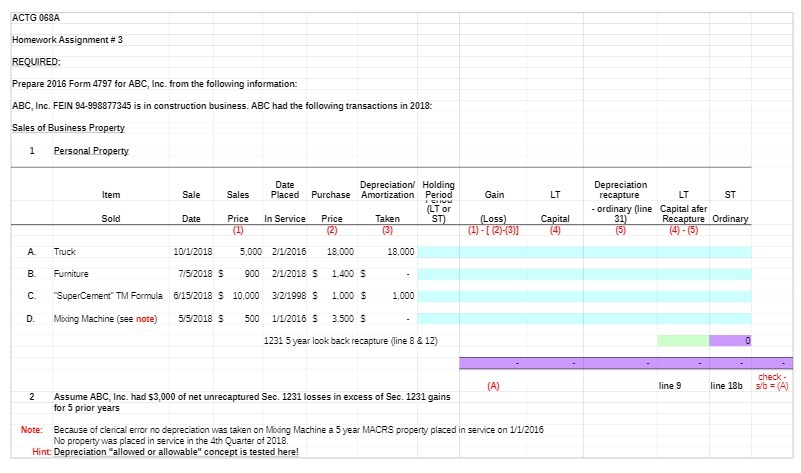Image resolution: width=801 pixels, height=473 pixels.
Task: Select the 'check - s/b = (A)' note
Action: click(x=772, y=381)
